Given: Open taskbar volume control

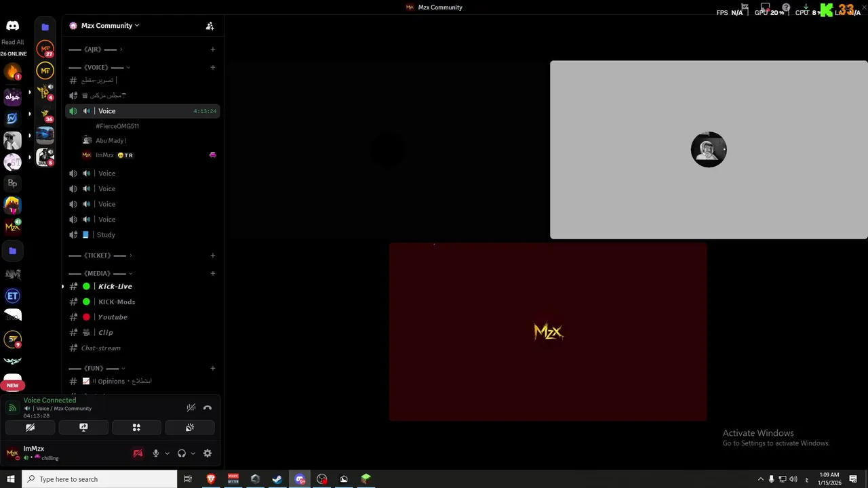Looking at the screenshot, I should pyautogui.click(x=793, y=479).
